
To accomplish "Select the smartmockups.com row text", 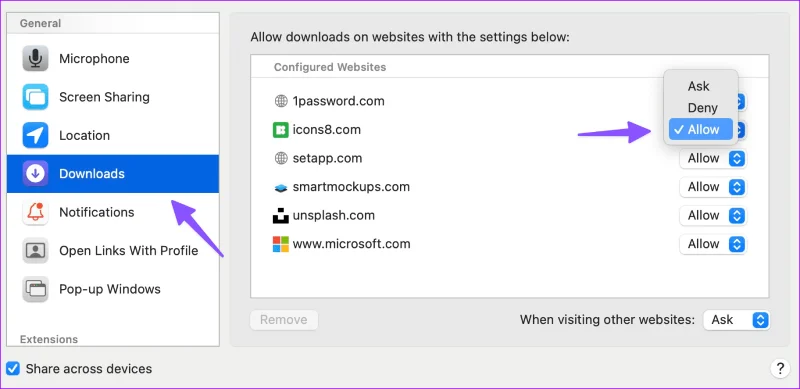I will [351, 187].
